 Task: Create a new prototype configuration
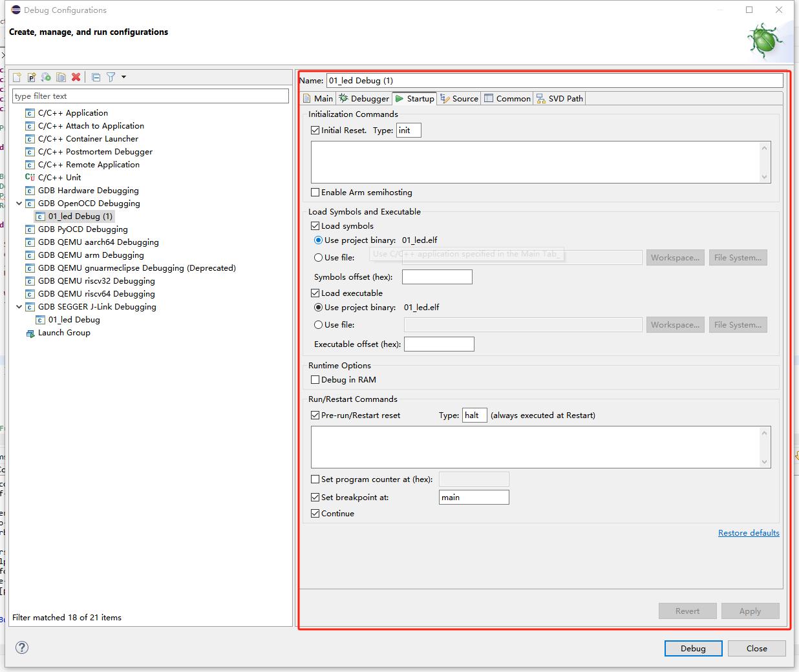coord(31,77)
